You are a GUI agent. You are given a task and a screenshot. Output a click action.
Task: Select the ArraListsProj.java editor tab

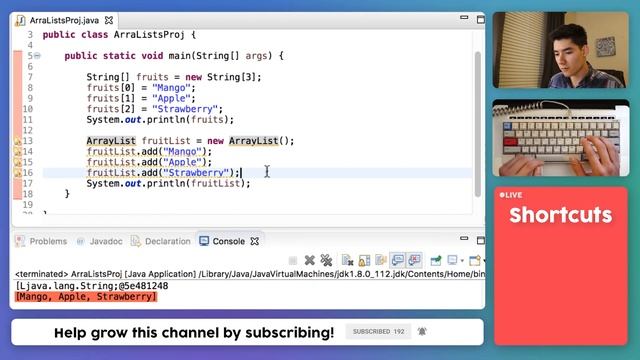tap(64, 20)
